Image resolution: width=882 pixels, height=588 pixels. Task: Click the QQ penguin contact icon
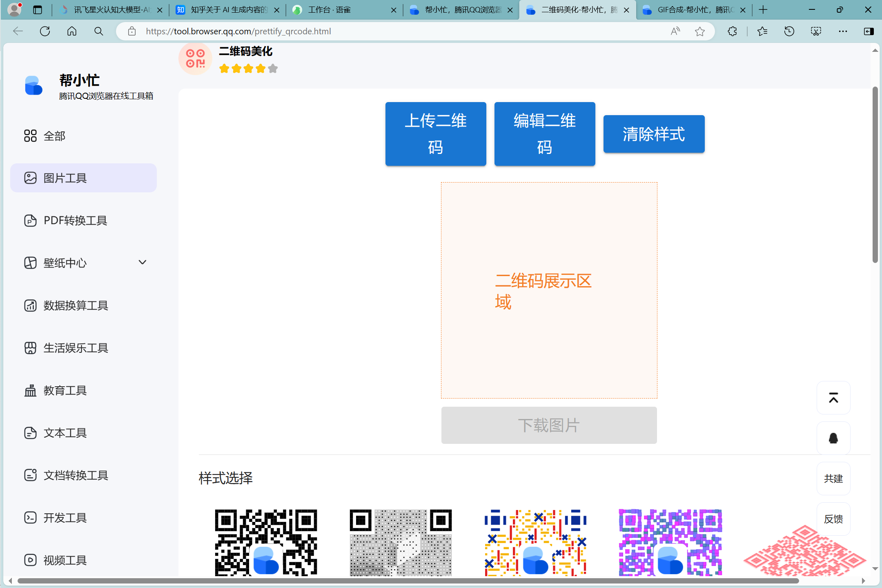tap(833, 438)
